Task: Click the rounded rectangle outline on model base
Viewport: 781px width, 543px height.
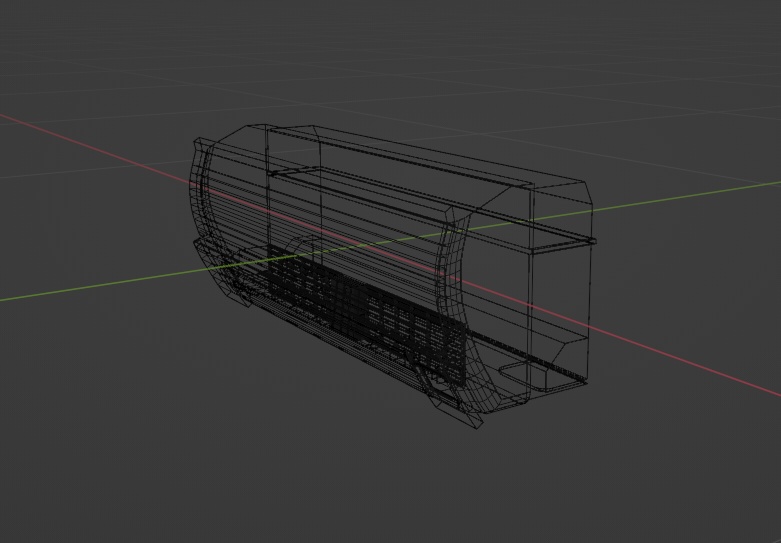Action: pyautogui.click(x=543, y=377)
